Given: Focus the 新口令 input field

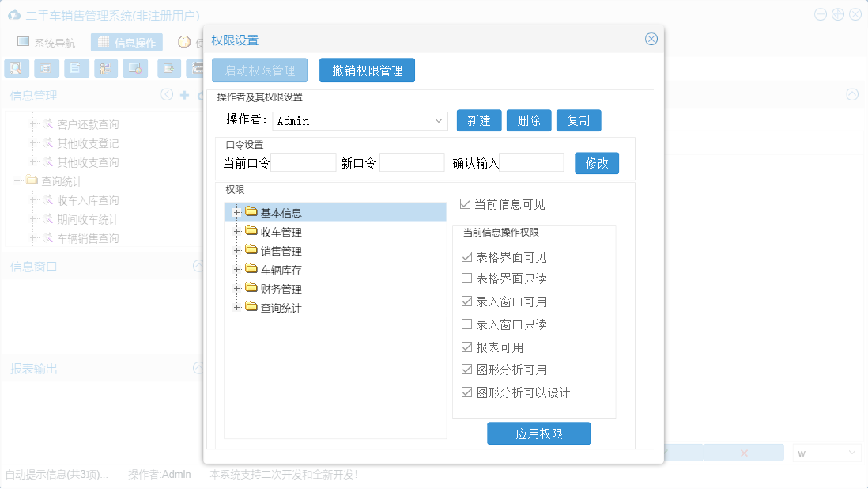Looking at the screenshot, I should click(412, 163).
